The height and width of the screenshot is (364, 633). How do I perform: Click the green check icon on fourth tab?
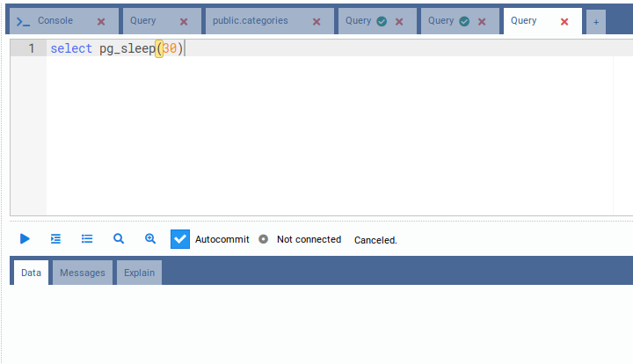coord(382,21)
